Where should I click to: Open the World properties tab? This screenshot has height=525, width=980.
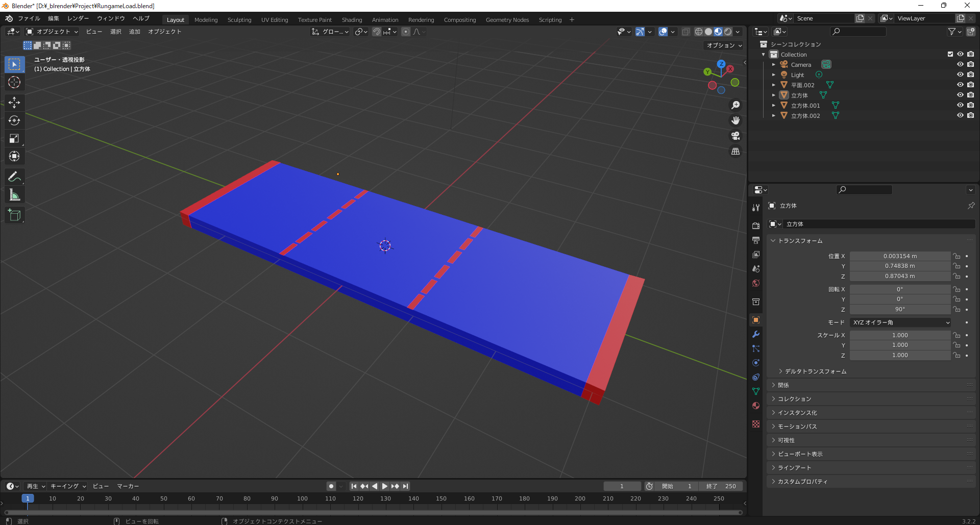click(x=756, y=283)
